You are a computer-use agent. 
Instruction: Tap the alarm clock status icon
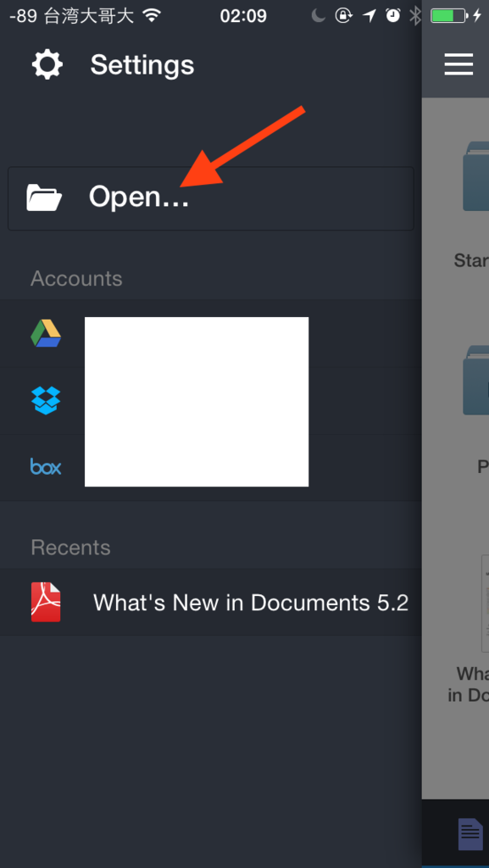click(393, 15)
